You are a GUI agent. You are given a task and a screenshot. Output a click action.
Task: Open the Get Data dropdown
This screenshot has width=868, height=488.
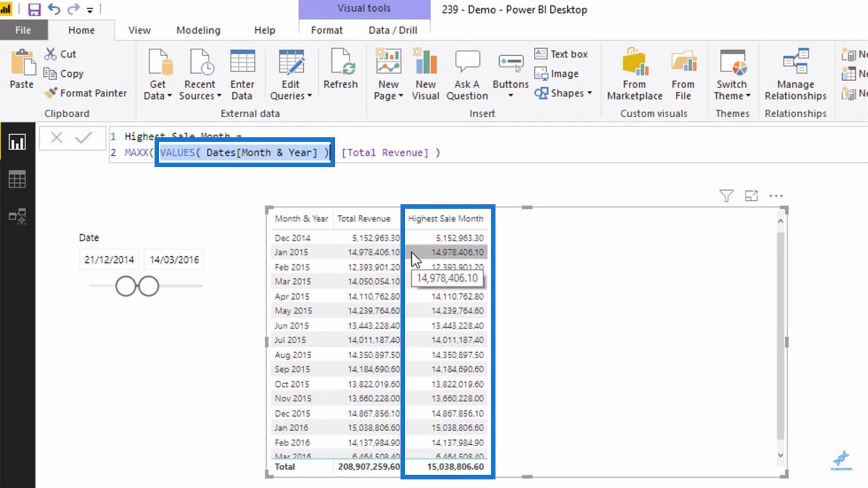click(x=158, y=74)
